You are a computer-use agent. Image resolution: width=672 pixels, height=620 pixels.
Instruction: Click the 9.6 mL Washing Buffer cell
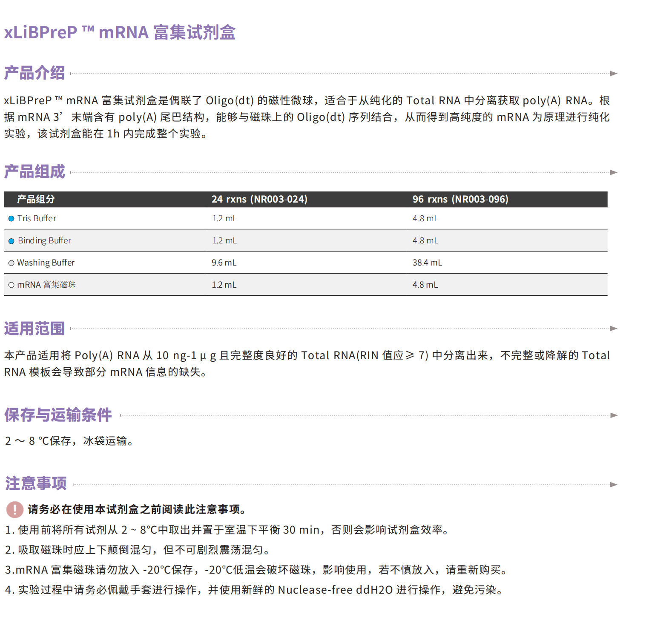coord(224,263)
